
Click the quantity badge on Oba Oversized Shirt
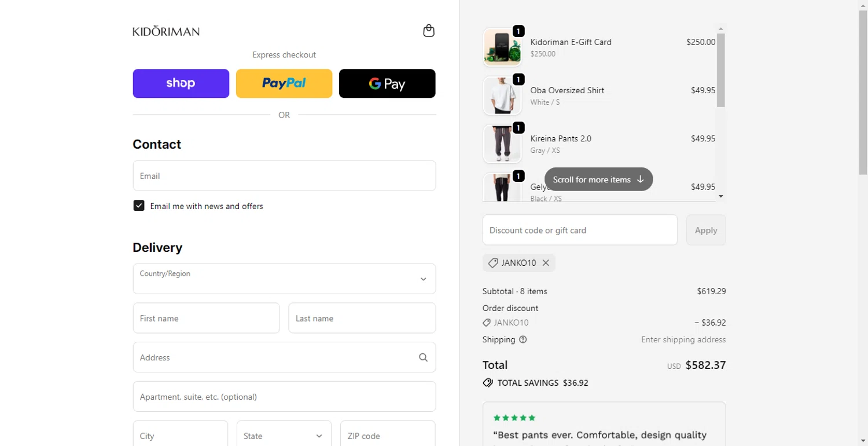tap(518, 79)
